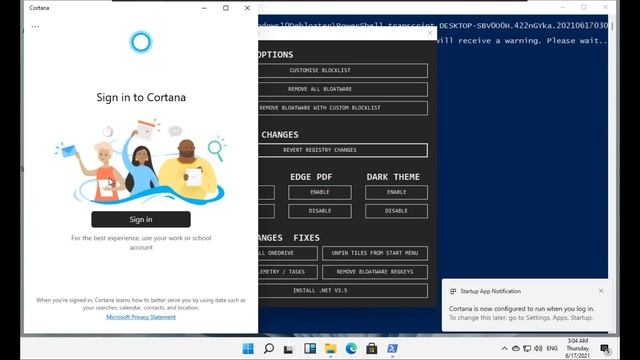Click Customise Blocklist button
Viewport: 640px width, 360px height.
tap(343, 70)
